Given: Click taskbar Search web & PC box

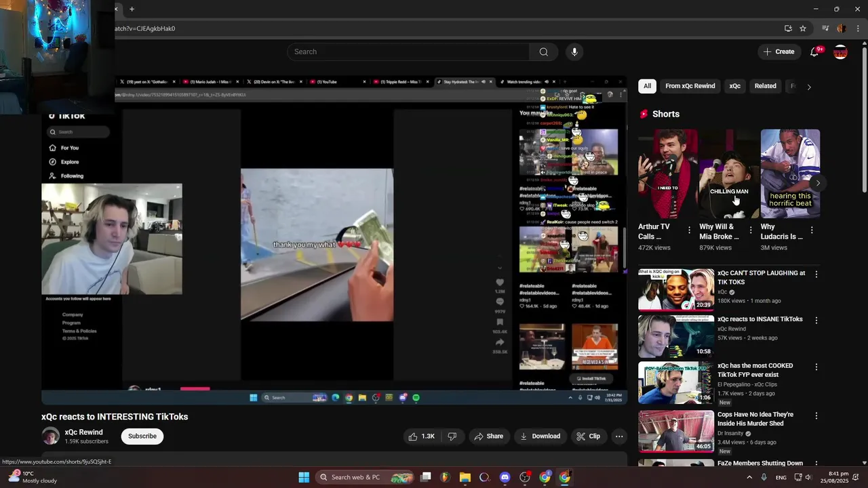Looking at the screenshot, I should 366,477.
